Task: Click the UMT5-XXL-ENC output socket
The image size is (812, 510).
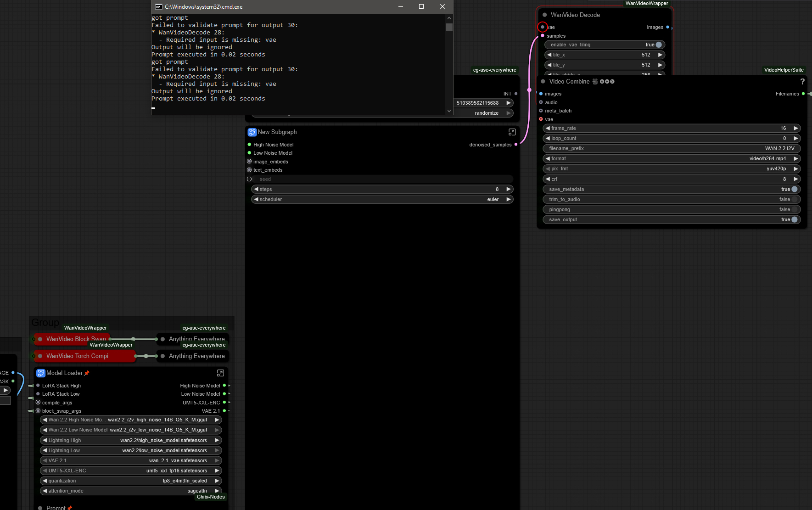Action: pyautogui.click(x=224, y=403)
